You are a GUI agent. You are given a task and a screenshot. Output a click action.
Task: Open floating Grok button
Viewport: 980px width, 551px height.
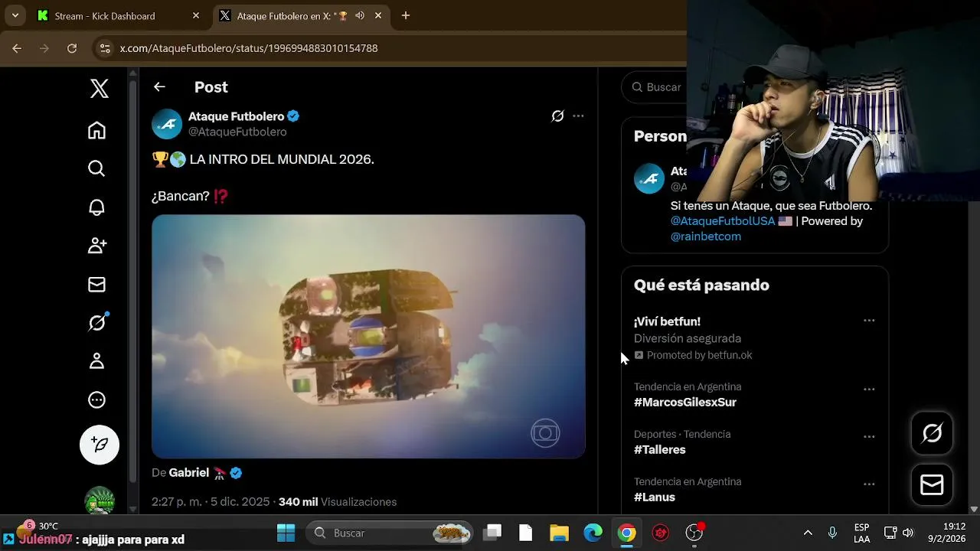tap(932, 434)
